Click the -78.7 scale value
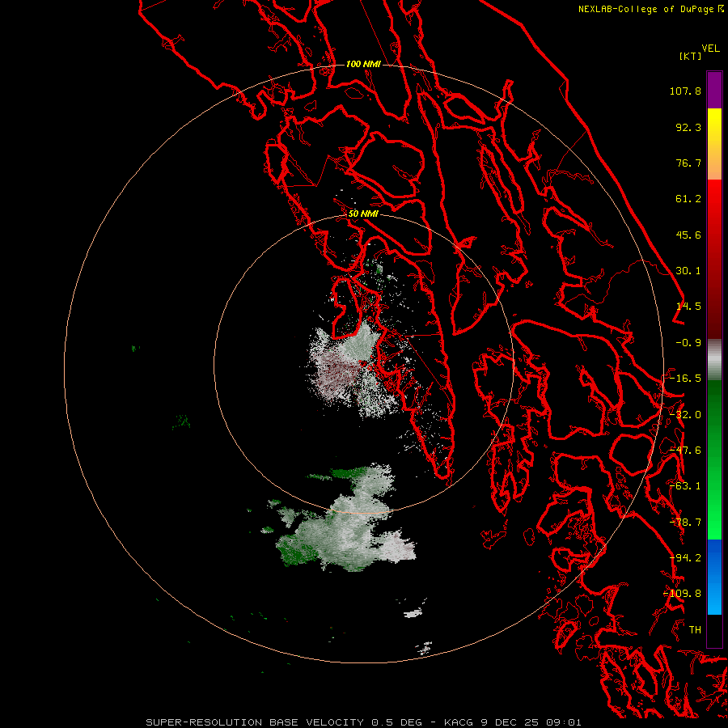The height and width of the screenshot is (728, 728). pos(685,523)
